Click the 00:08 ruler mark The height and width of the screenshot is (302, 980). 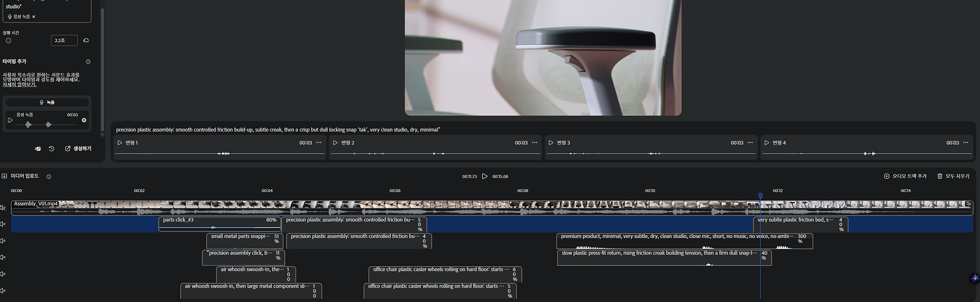[523, 191]
